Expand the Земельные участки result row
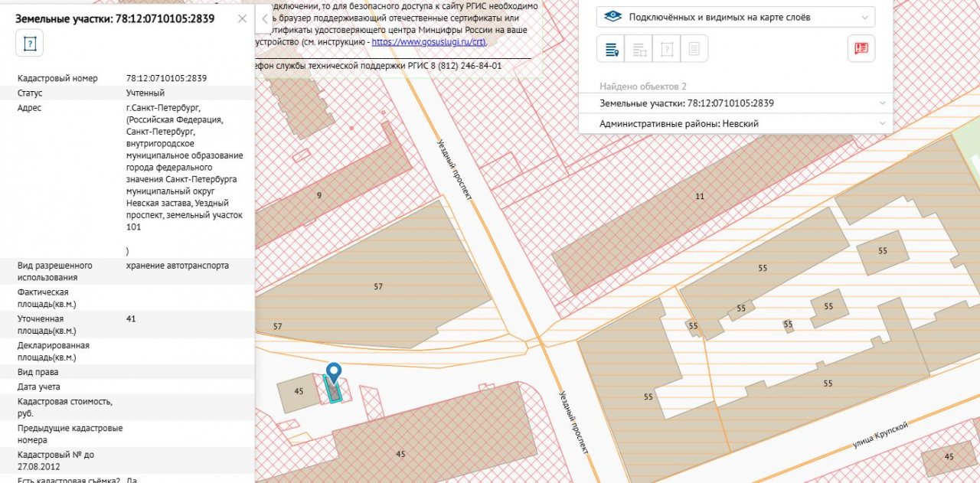 point(735,103)
